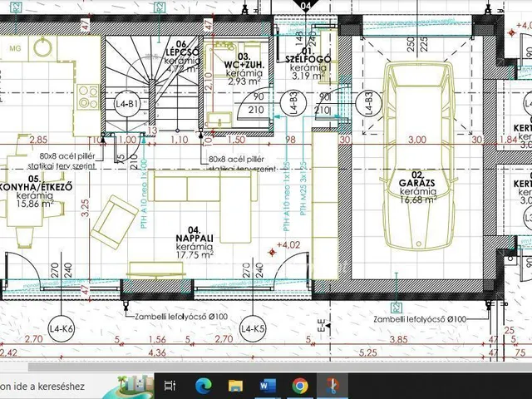Open Microsoft Edge from the taskbar
The height and width of the screenshot is (399, 532).
(203, 385)
